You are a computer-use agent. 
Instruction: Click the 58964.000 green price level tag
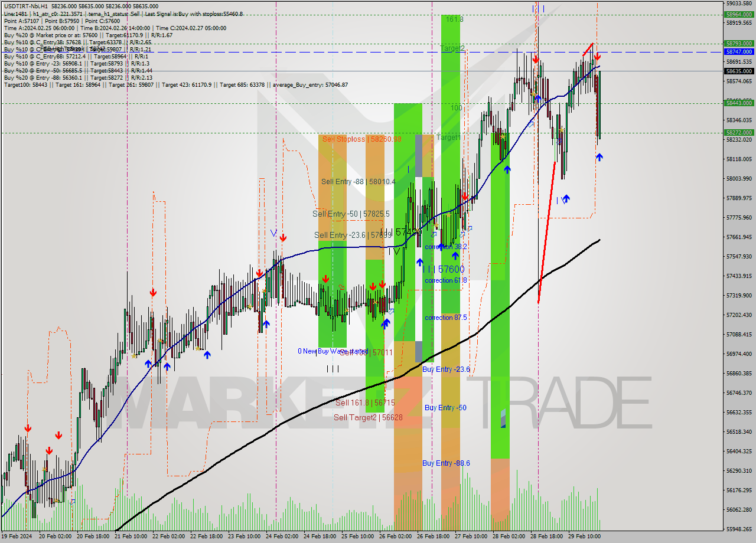(x=739, y=14)
